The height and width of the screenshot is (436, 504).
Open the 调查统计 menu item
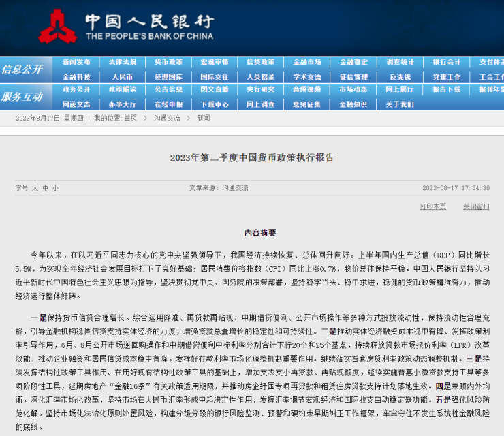click(400, 62)
